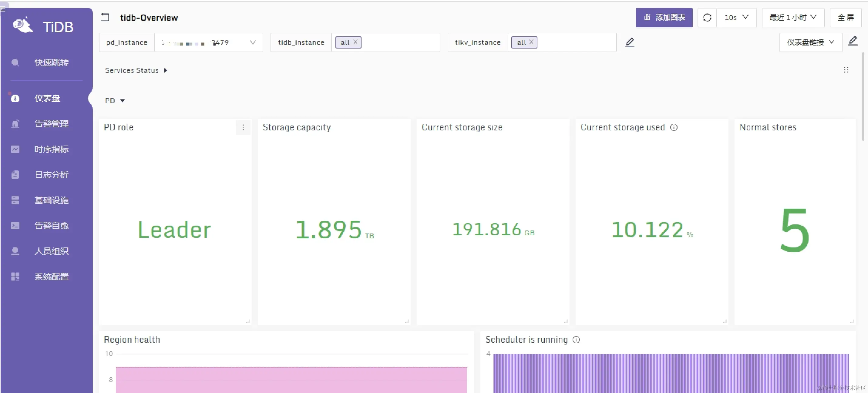Click info icon beside Scheduler is running
This screenshot has width=868, height=393.
[x=576, y=340]
